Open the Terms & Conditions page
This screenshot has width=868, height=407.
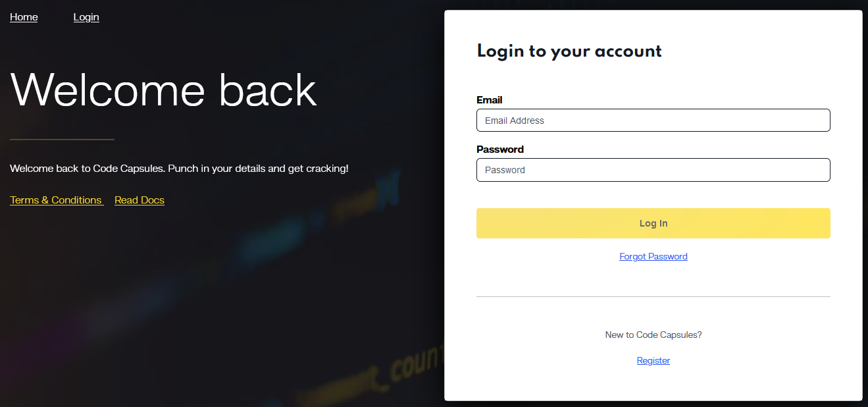56,200
